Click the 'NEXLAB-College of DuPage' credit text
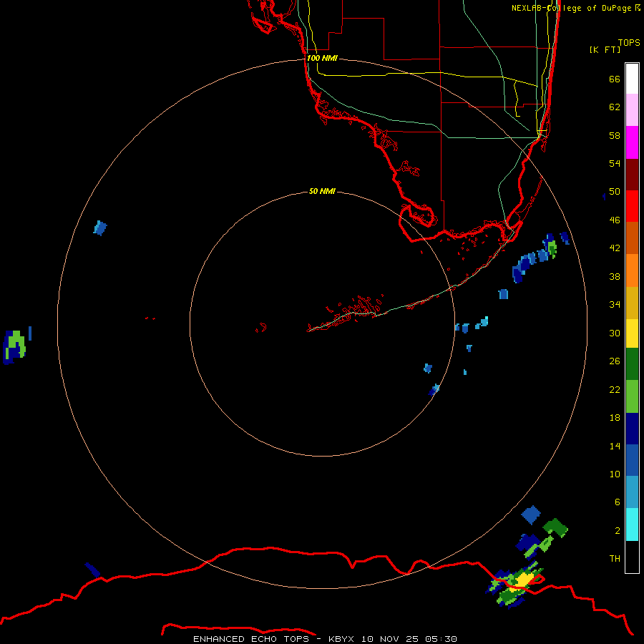Viewport: 644px width, 644px height. click(571, 8)
